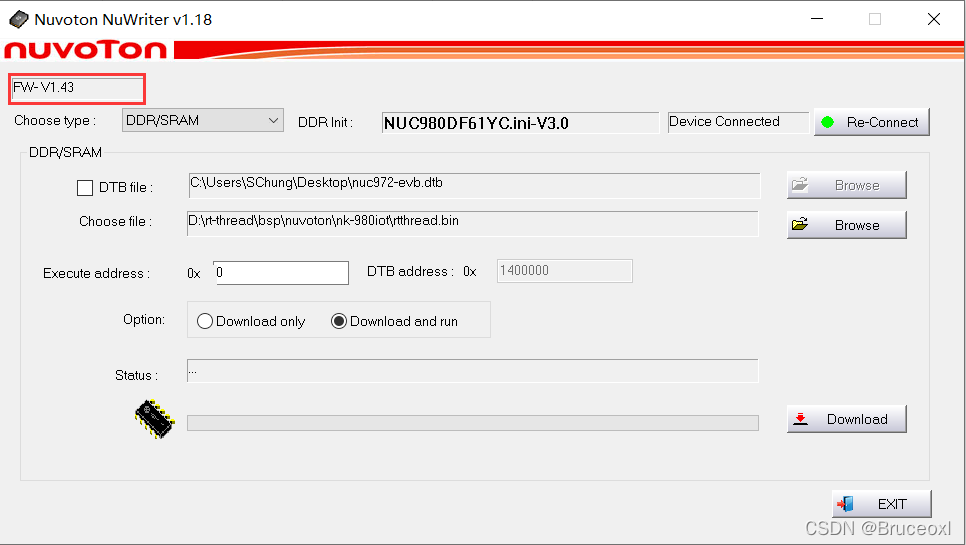Click the Execute address label
This screenshot has height=545, width=966.
97,273
